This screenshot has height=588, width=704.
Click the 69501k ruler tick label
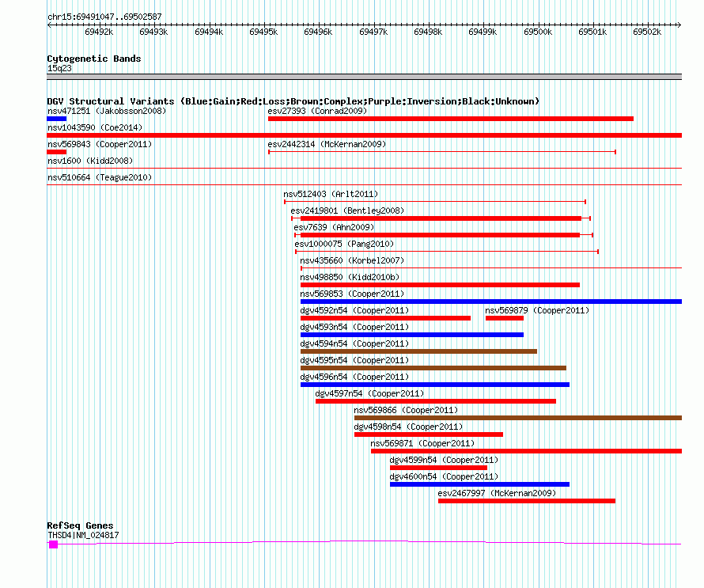tap(592, 32)
